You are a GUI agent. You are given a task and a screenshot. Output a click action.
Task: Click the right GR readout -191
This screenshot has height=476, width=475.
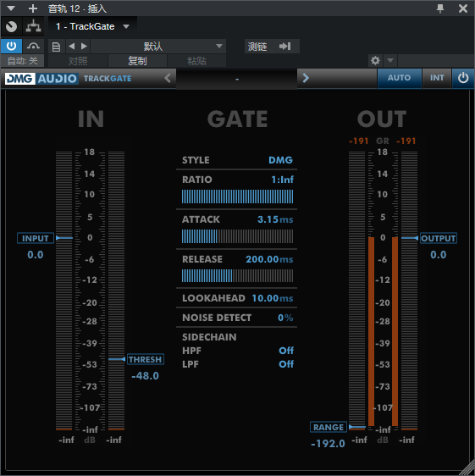406,141
